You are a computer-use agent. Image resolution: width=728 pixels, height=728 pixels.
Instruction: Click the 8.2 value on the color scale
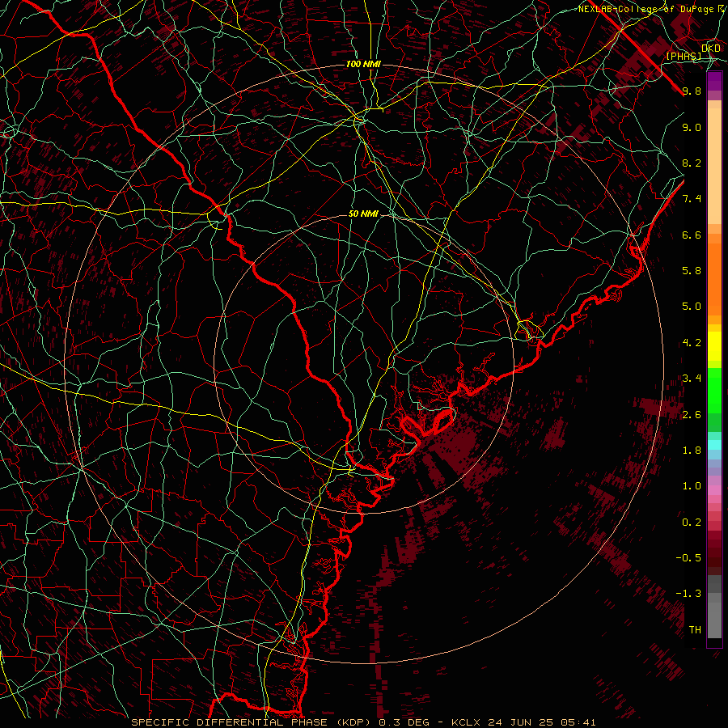[692, 163]
